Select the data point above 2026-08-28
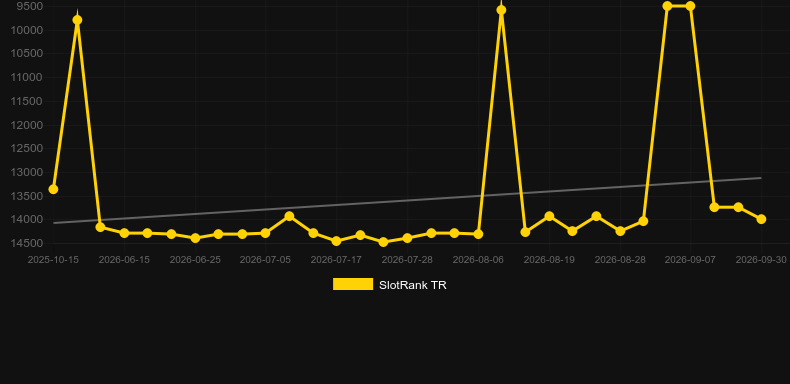The height and width of the screenshot is (384, 790). point(620,231)
